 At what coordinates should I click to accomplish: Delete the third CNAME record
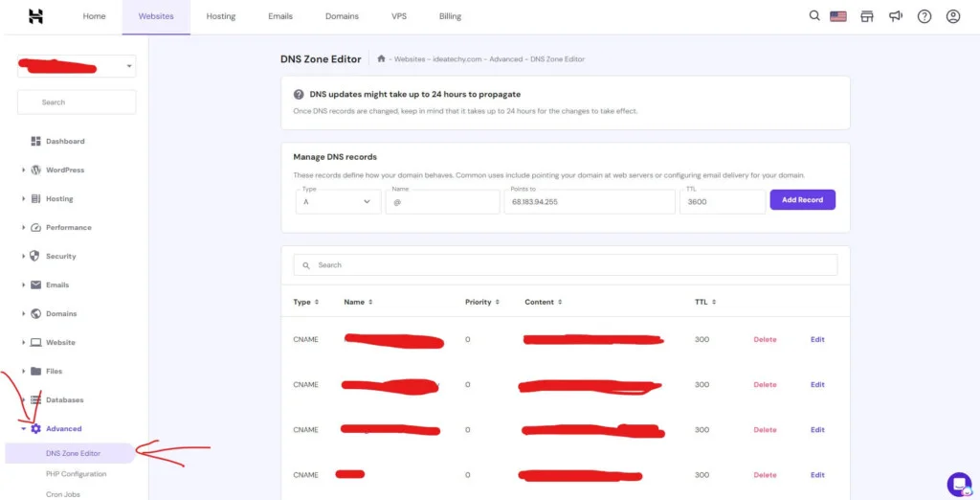coord(765,430)
